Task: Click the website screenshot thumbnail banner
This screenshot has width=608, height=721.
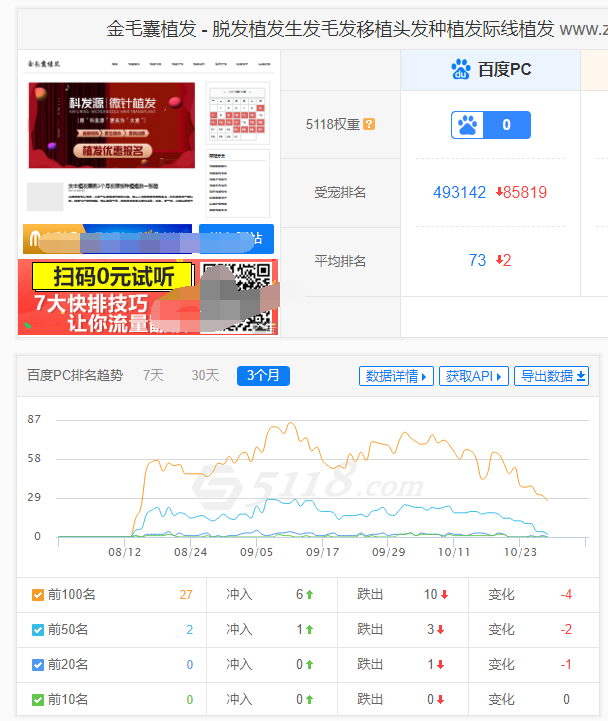Action: tap(112, 125)
